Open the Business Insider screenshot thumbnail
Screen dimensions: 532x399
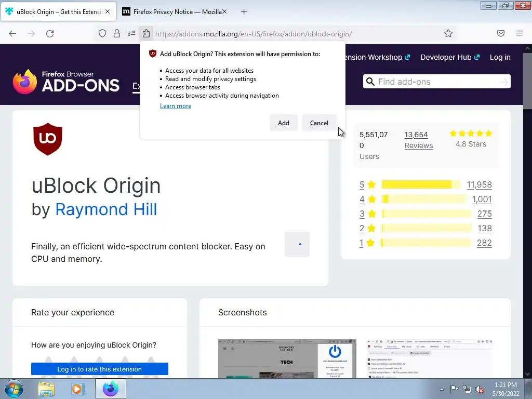(287, 358)
